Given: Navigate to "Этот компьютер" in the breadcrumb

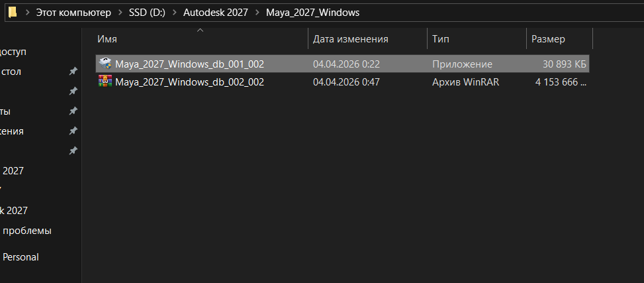Looking at the screenshot, I should coord(73,13).
